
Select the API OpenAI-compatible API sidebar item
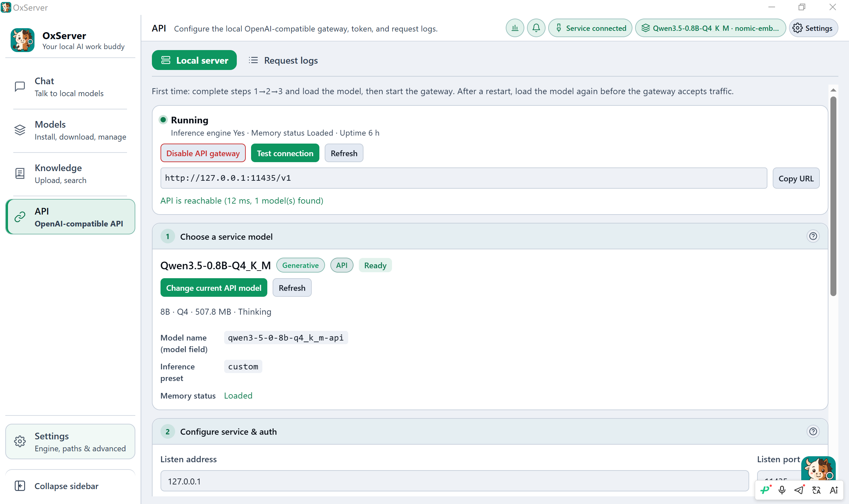[x=70, y=217]
